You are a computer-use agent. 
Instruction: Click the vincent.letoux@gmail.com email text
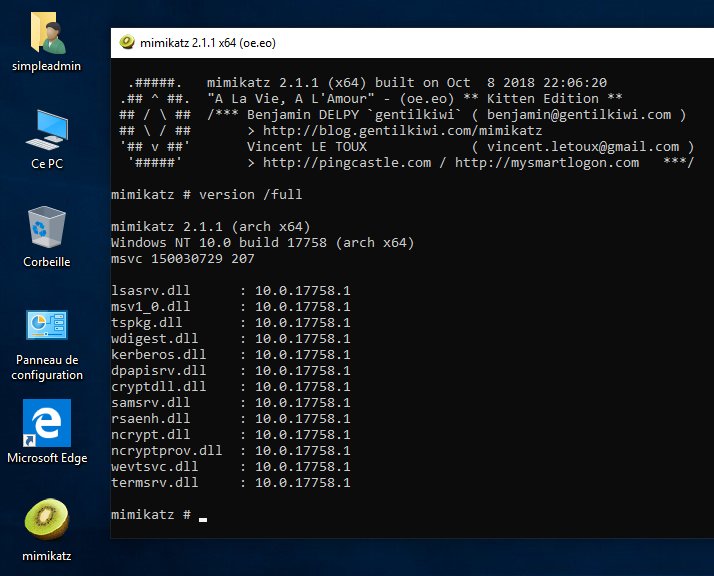click(583, 147)
